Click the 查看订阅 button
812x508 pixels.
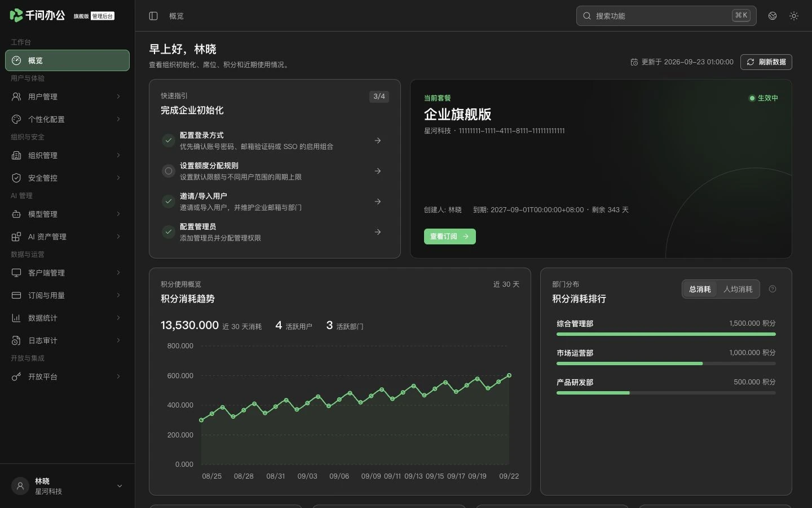coord(450,237)
